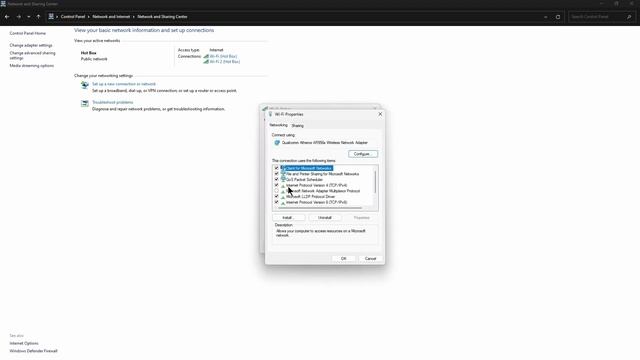Toggle the QoS Packet Scheduler checkbox
Image resolution: width=640 pixels, height=360 pixels.
tap(276, 180)
